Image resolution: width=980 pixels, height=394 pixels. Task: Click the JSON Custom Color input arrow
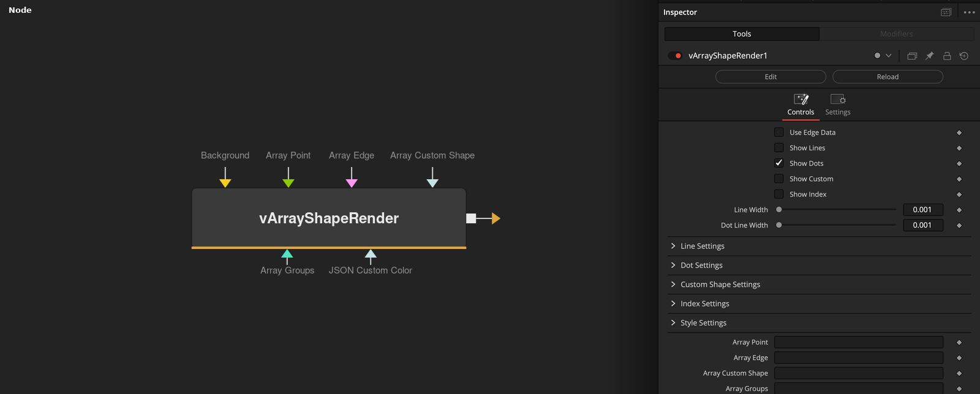pyautogui.click(x=371, y=254)
